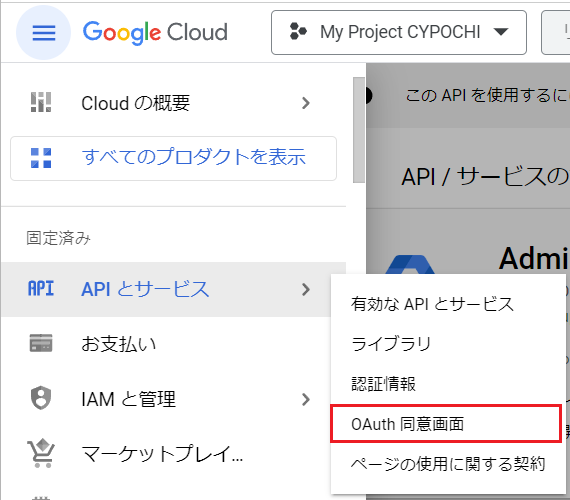Expand the API とサービス chevron
The height and width of the screenshot is (500, 570).
(x=306, y=289)
